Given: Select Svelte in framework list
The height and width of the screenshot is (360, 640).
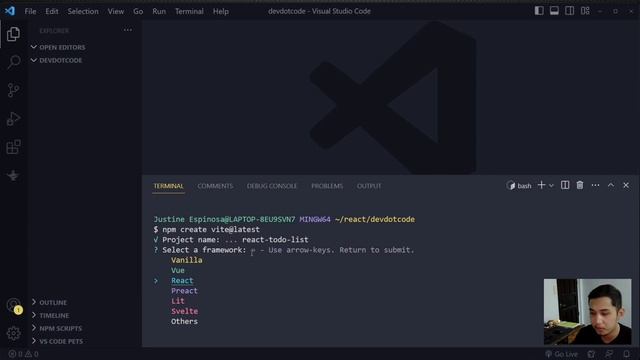Looking at the screenshot, I should [184, 311].
